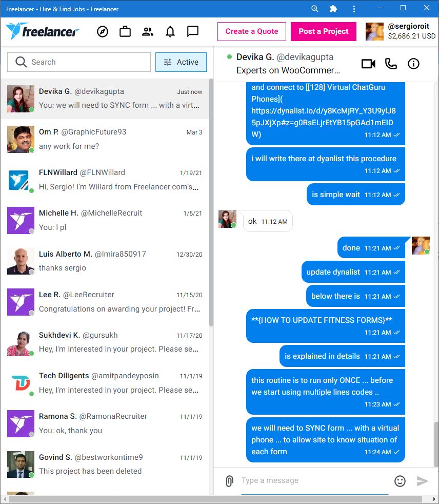Open the briefcase projects icon
This screenshot has width=439, height=504.
125,31
